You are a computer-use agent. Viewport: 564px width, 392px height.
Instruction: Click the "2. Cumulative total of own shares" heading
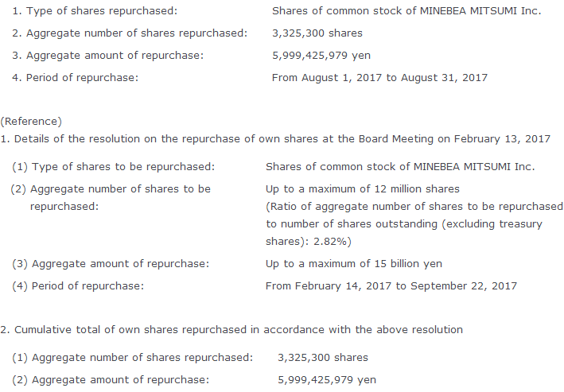coord(231,329)
